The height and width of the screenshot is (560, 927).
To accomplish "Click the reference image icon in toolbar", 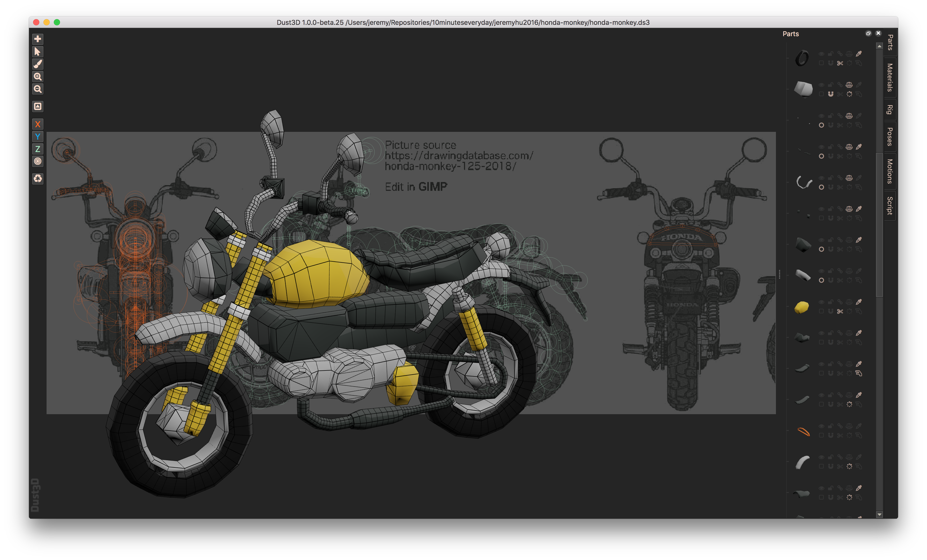I will (x=38, y=107).
